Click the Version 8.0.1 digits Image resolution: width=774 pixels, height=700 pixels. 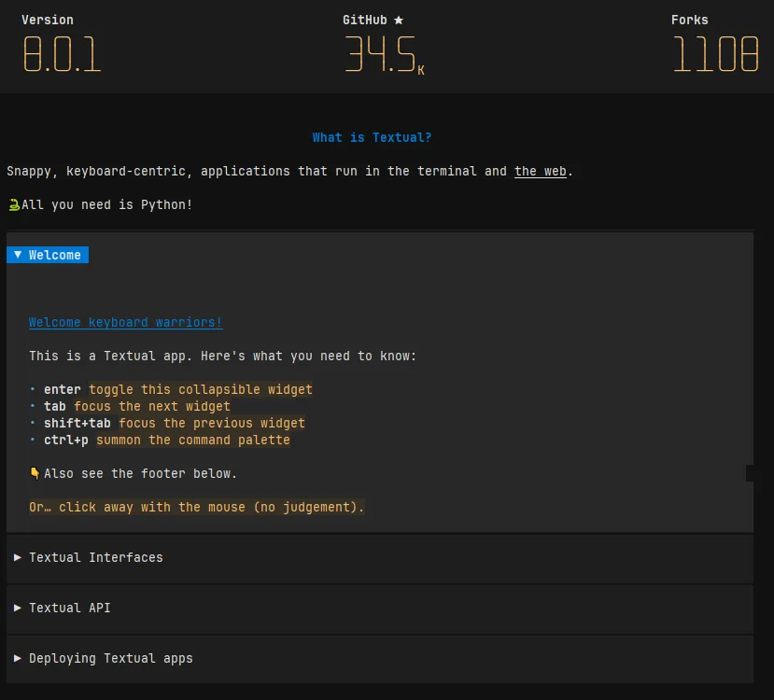(63, 54)
